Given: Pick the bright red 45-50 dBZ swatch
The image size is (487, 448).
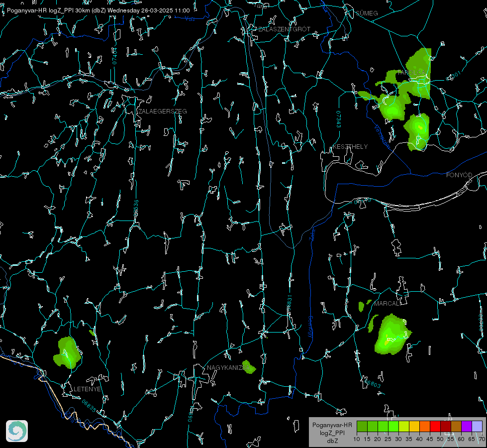Looking at the screenshot, I should pyautogui.click(x=435, y=426).
